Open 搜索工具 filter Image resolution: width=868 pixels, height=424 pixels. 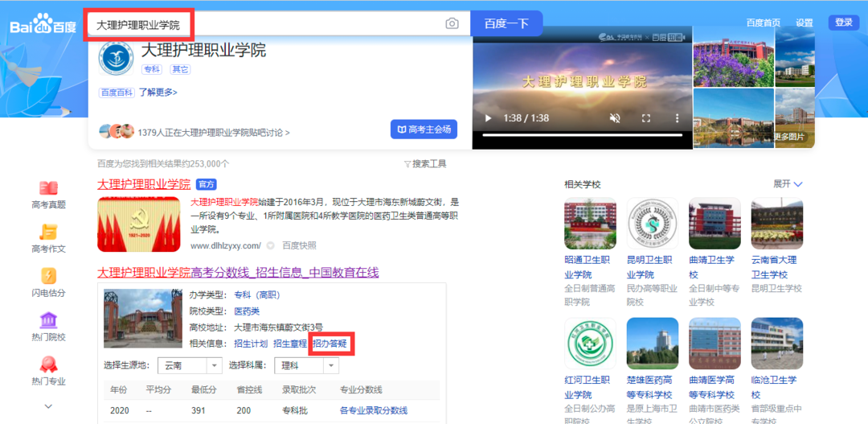(425, 163)
